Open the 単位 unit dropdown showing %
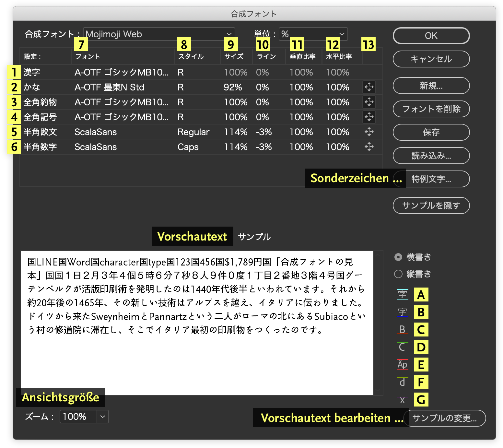 (313, 34)
